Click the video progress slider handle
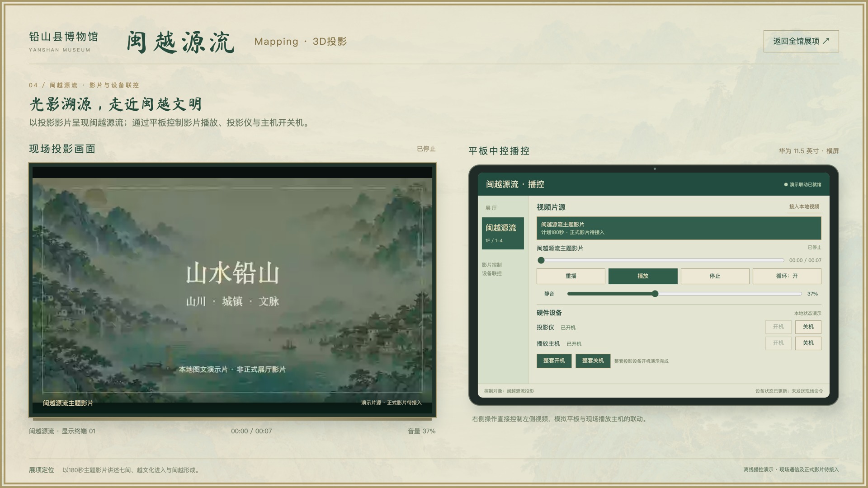This screenshot has width=868, height=488. pos(541,260)
